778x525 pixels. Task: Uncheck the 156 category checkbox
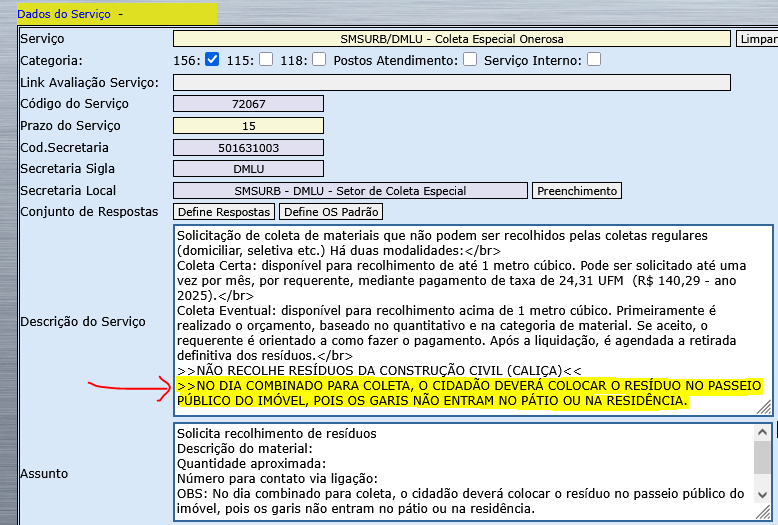pos(212,60)
